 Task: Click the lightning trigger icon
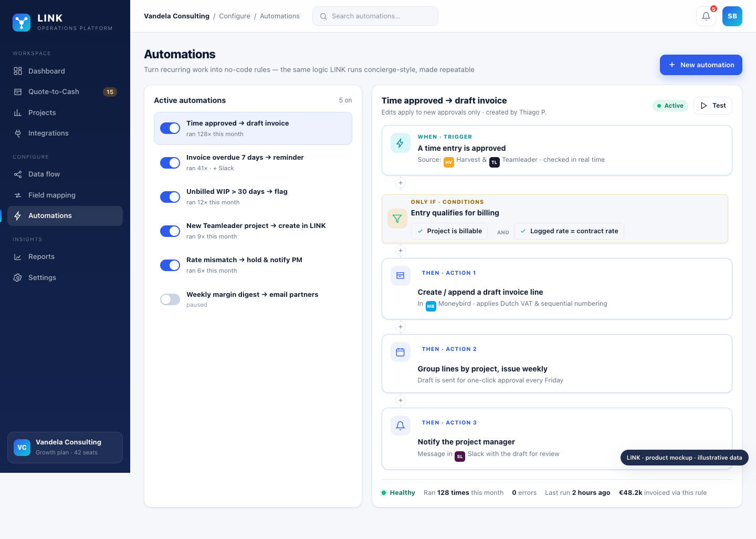click(x=400, y=143)
